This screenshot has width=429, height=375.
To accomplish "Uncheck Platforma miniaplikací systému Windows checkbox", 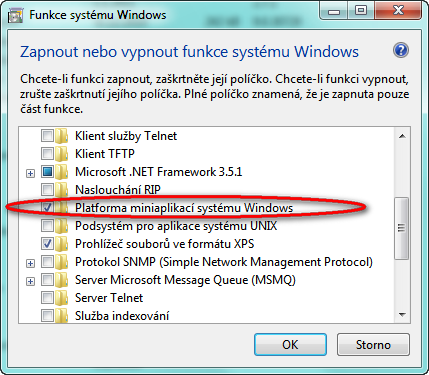I will 47,208.
